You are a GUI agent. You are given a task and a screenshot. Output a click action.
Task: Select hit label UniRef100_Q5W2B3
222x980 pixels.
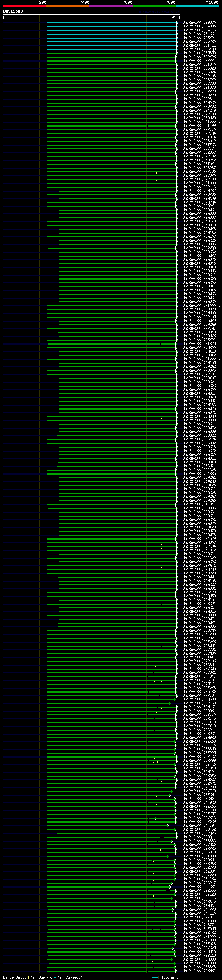pos(199,405)
